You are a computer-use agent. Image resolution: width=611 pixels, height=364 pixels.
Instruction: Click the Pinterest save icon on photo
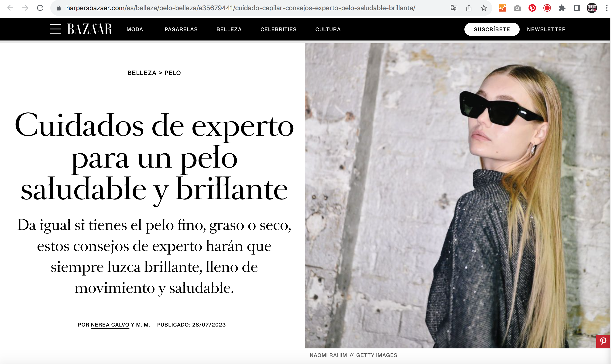603,341
